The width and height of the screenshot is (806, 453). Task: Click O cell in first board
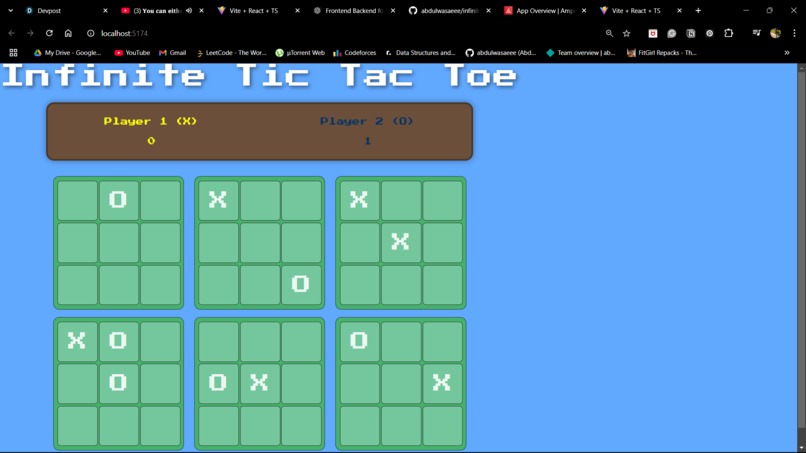coord(119,200)
